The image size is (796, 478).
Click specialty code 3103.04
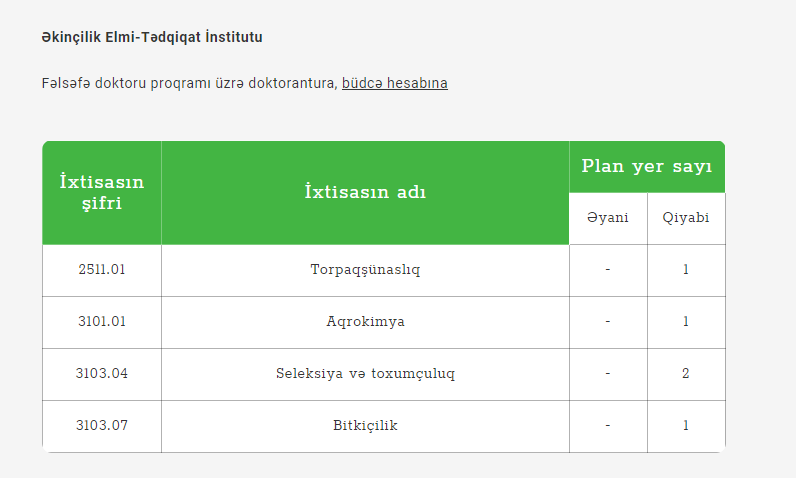point(102,373)
